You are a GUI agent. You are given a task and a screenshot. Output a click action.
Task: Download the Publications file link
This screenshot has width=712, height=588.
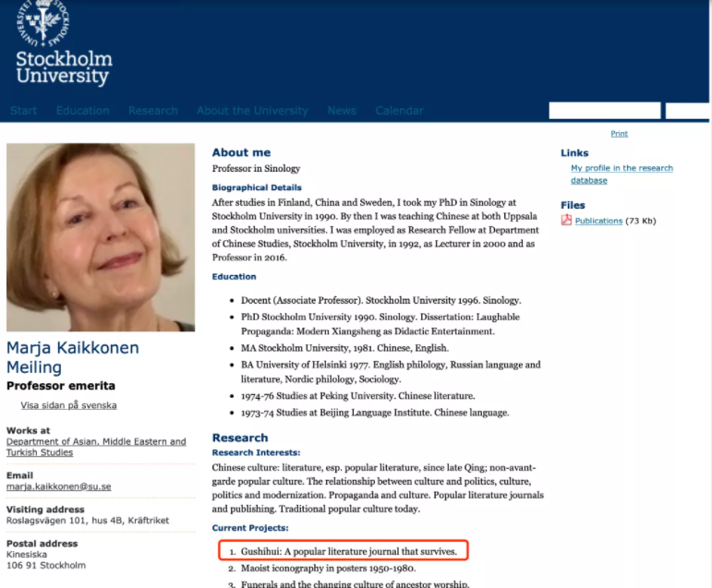[598, 221]
